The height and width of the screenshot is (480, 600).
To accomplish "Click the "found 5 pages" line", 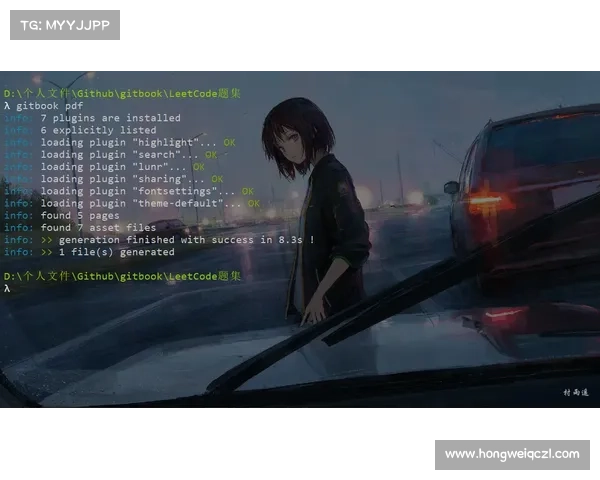I will 62,216.
